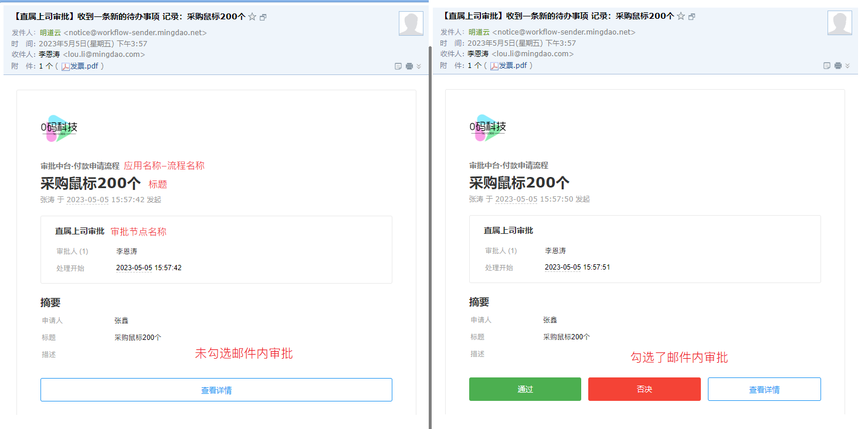Open left email in new window icon
The image size is (868, 429).
point(263,18)
